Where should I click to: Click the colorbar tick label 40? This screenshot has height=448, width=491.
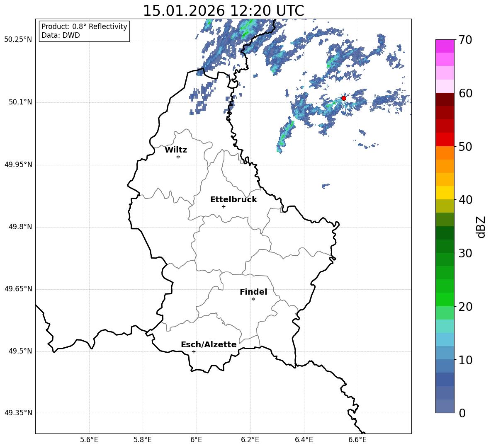(465, 200)
